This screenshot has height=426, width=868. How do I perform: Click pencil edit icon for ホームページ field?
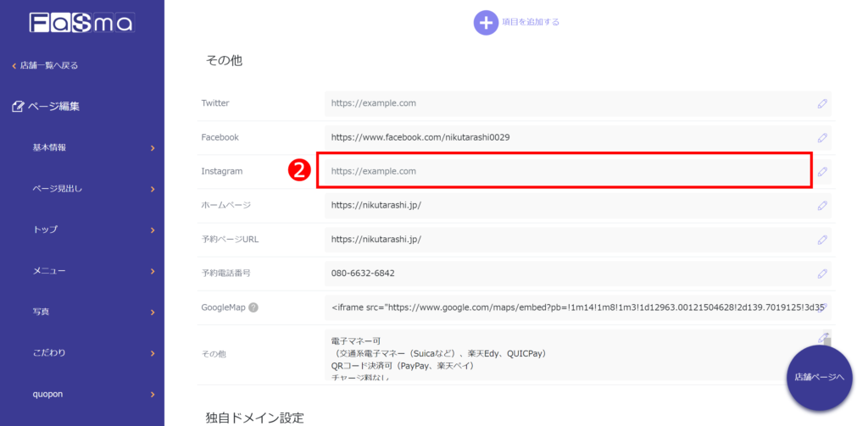coord(821,205)
